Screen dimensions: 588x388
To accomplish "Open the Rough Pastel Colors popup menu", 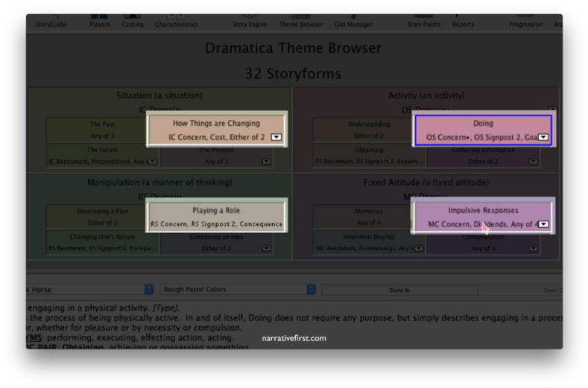I will (x=238, y=290).
